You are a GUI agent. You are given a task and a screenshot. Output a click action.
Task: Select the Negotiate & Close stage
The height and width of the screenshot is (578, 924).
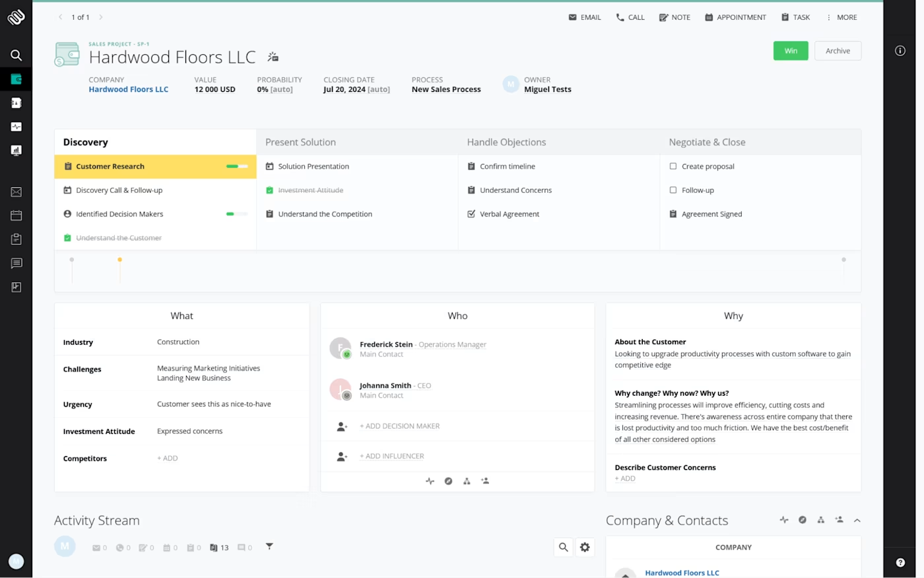[x=760, y=142]
